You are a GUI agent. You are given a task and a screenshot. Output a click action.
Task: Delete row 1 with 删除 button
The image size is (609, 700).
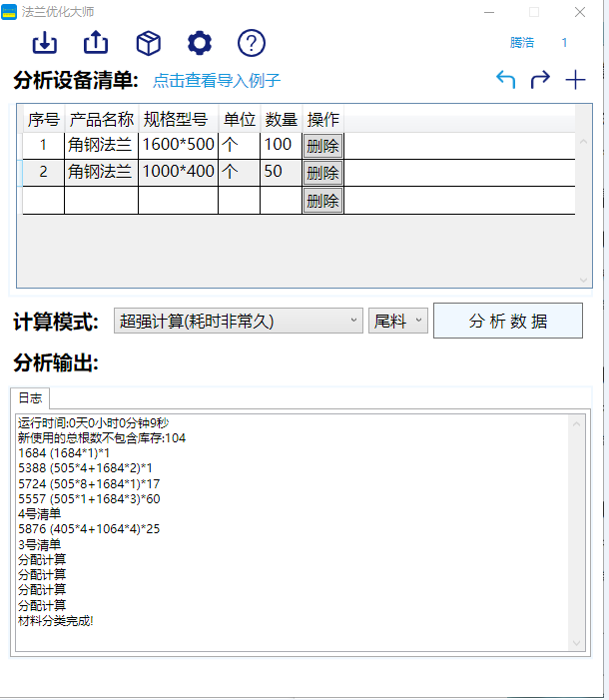click(322, 146)
